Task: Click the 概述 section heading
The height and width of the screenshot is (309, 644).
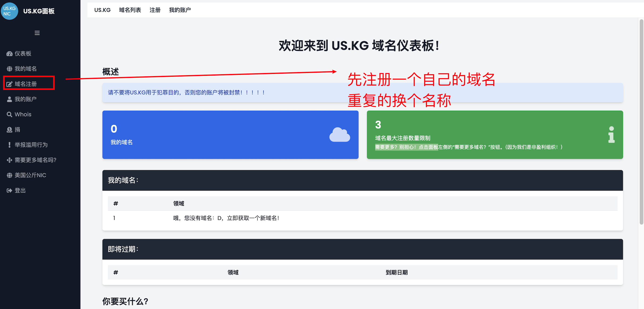Action: [110, 72]
